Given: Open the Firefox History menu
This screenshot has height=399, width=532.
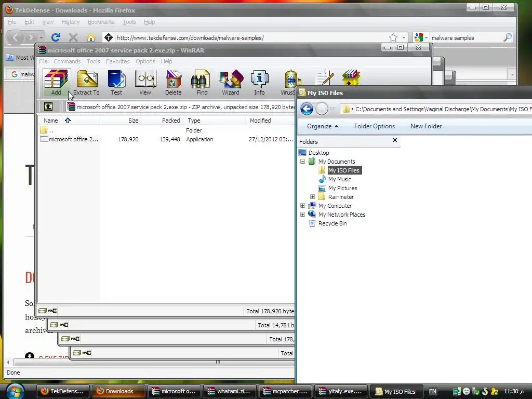Looking at the screenshot, I should pos(71,22).
